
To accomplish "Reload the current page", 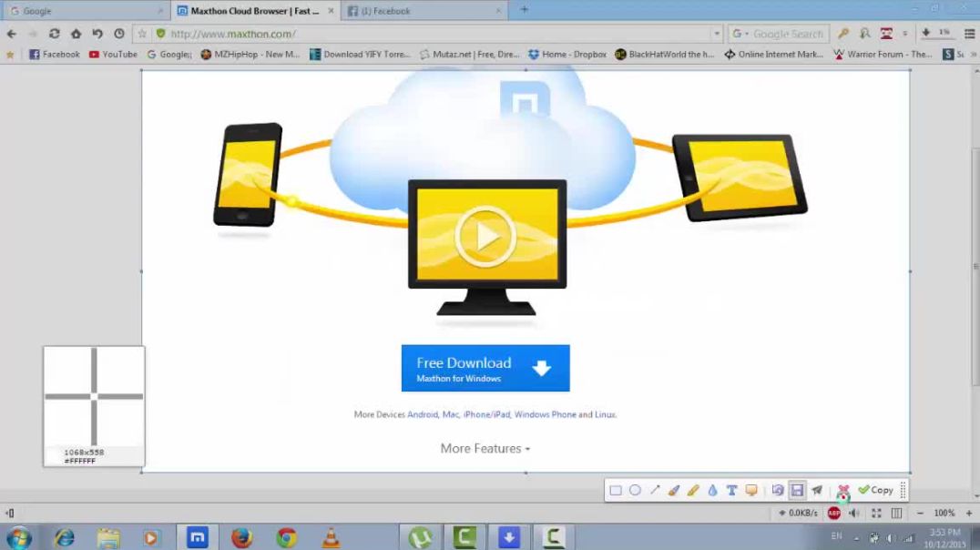I will click(55, 34).
